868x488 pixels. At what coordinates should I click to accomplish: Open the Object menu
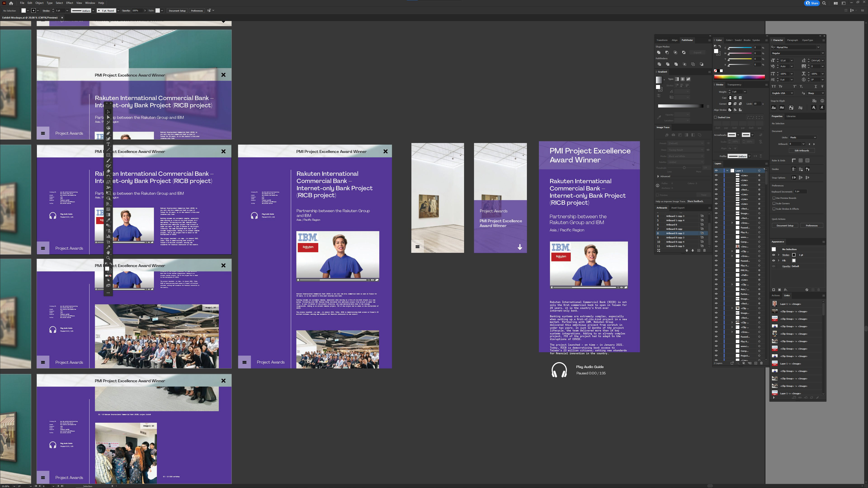coord(39,3)
